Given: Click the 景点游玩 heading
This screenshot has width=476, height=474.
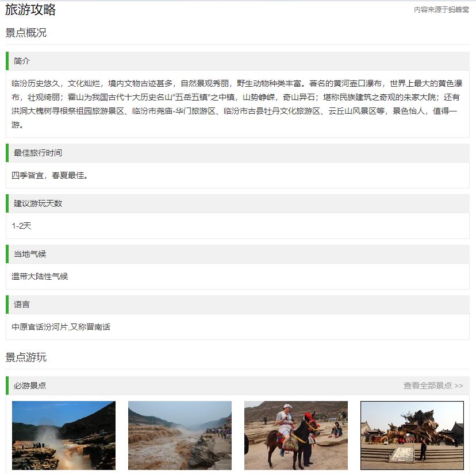Looking at the screenshot, I should point(26,357).
